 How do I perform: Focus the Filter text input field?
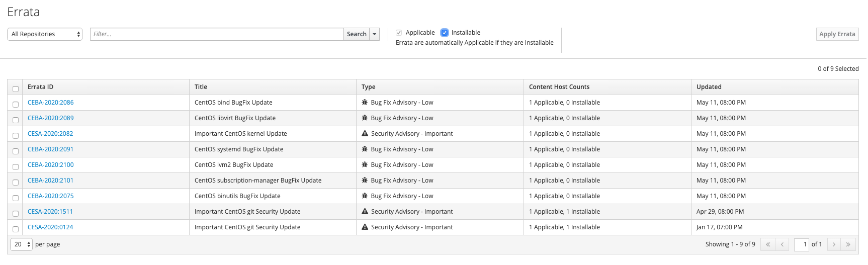click(217, 34)
